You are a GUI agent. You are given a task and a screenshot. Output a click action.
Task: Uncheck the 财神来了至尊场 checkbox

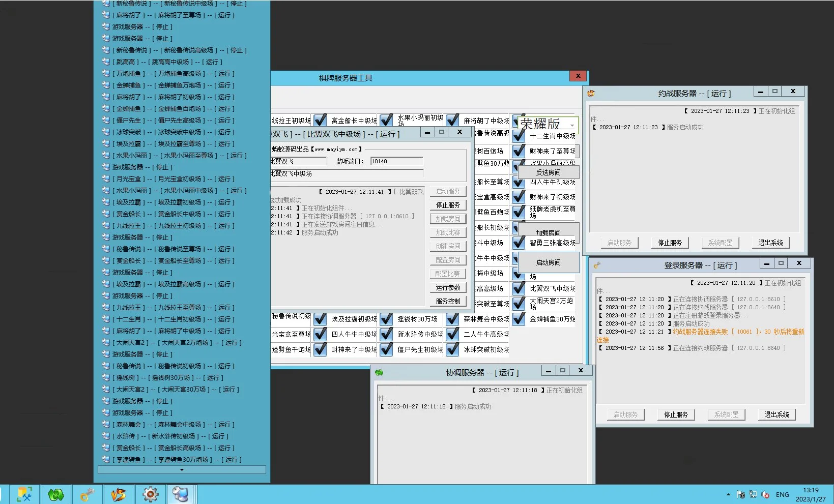pos(519,151)
